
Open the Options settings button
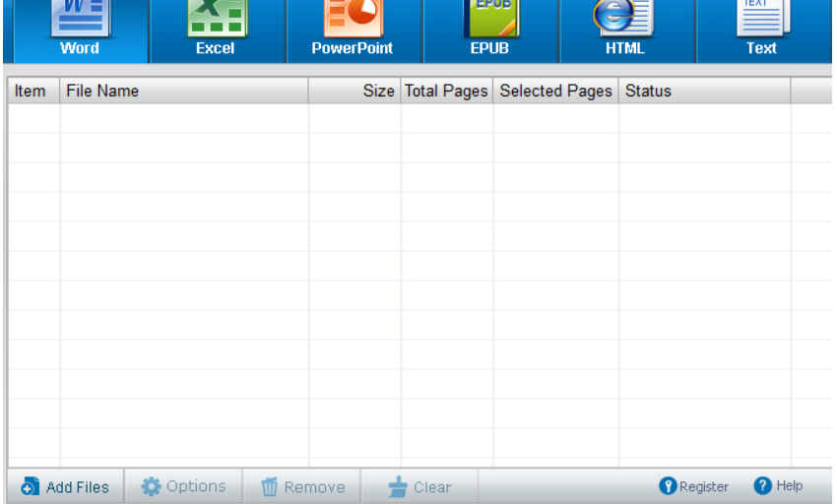tap(183, 486)
